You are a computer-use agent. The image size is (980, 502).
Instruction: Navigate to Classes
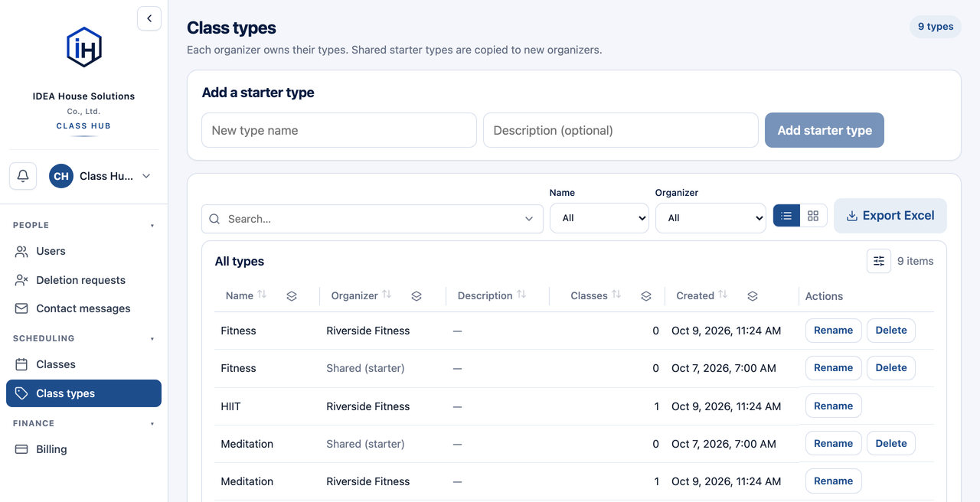click(83, 364)
